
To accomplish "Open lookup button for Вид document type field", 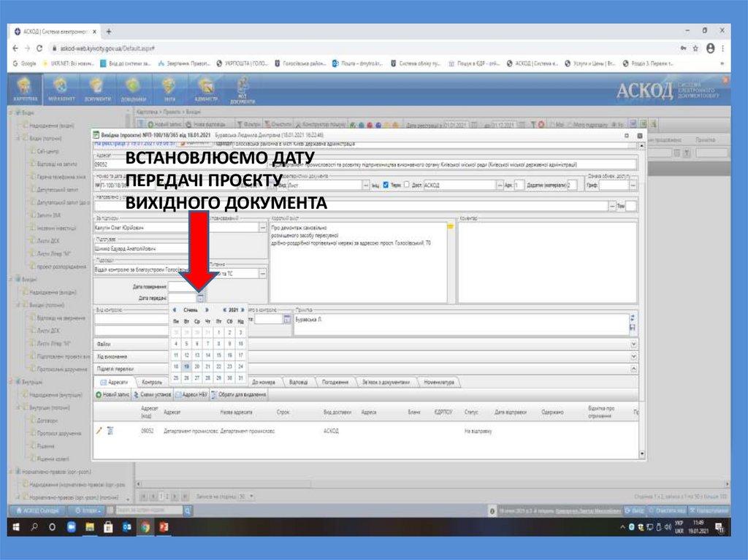I will tap(366, 185).
